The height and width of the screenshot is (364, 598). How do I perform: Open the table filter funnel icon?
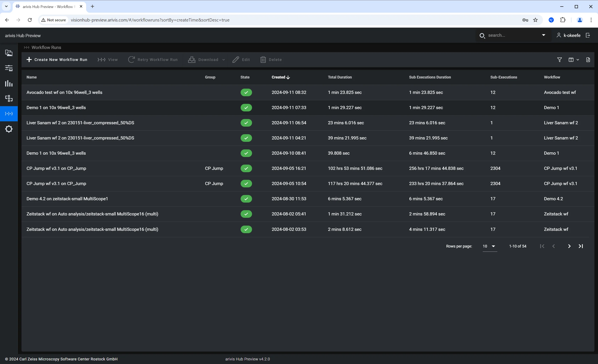(559, 60)
